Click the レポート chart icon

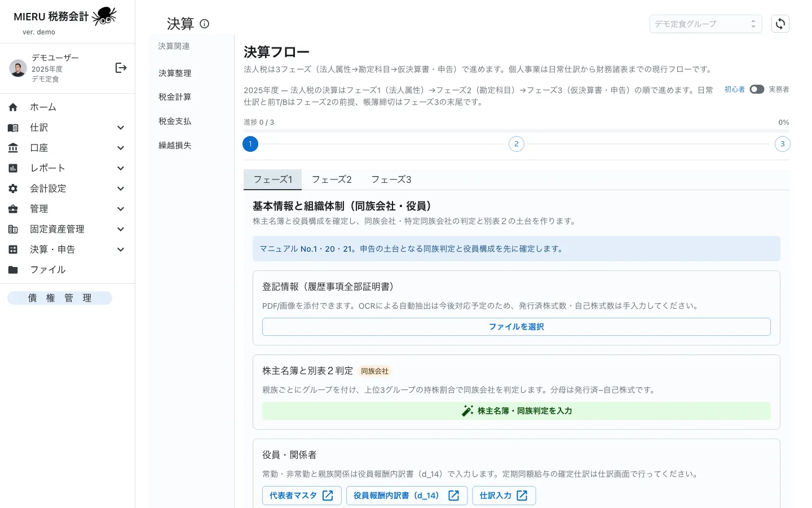point(13,168)
